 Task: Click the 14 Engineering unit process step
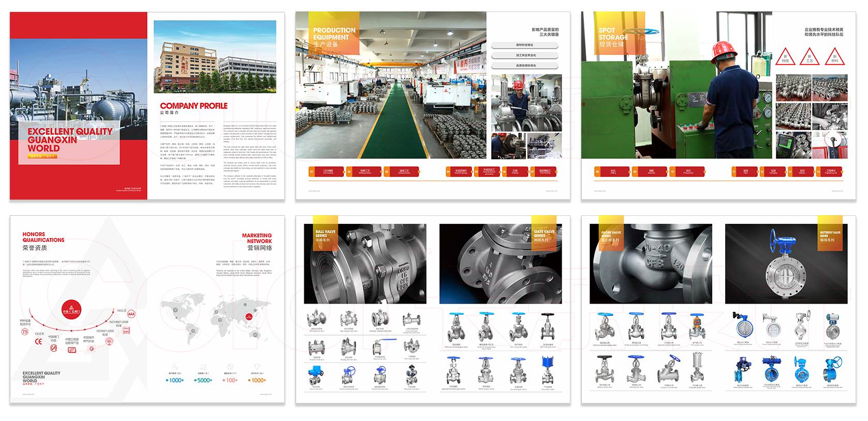click(x=829, y=171)
